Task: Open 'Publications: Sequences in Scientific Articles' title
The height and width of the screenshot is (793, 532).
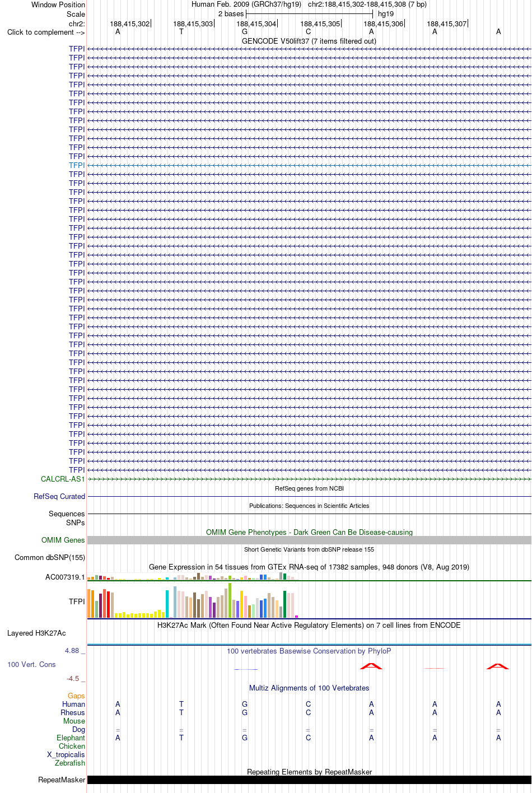Action: (309, 506)
